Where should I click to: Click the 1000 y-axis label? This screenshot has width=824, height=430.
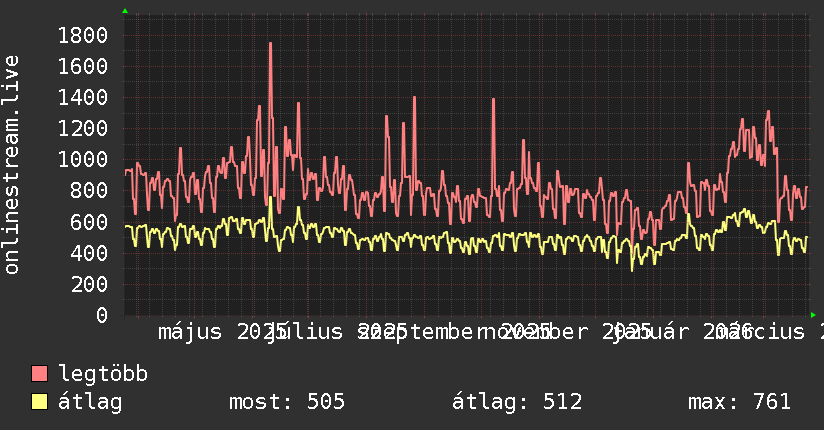(83, 160)
